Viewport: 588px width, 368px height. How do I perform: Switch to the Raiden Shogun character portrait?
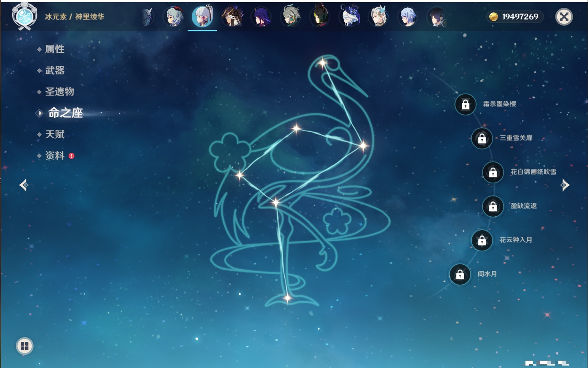pos(261,17)
